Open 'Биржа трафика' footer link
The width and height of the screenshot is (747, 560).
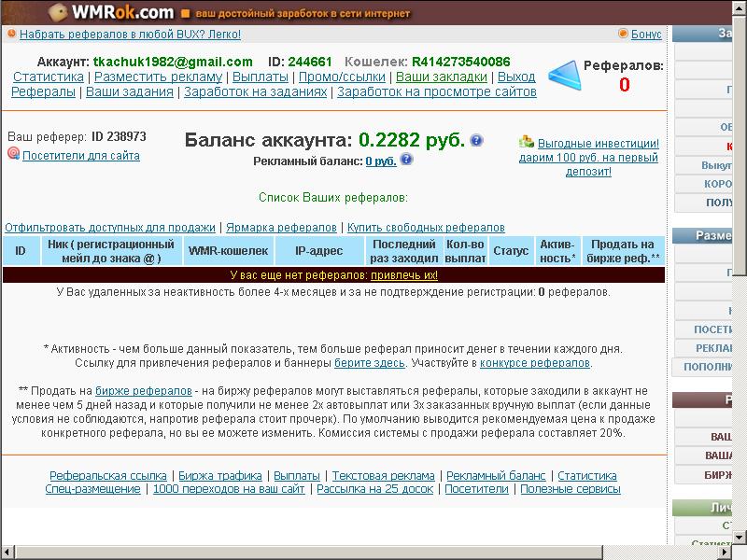pyautogui.click(x=220, y=476)
